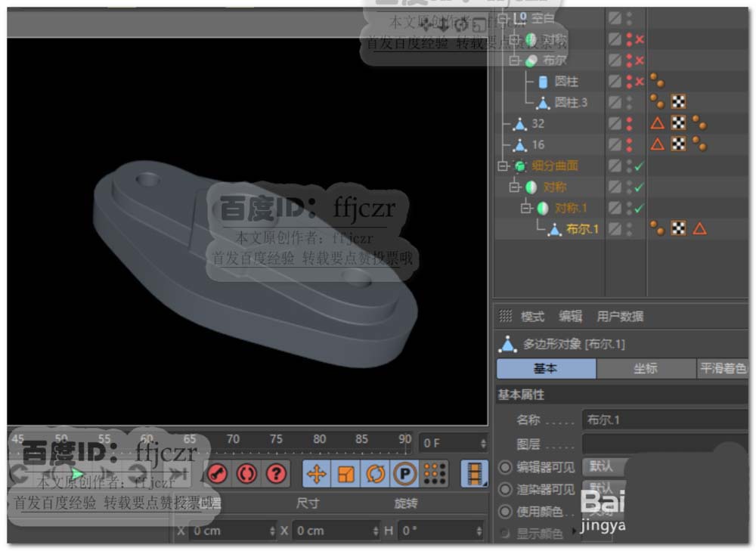756x551 pixels.
Task: Click the empty 图层 layer field
Action: (665, 444)
